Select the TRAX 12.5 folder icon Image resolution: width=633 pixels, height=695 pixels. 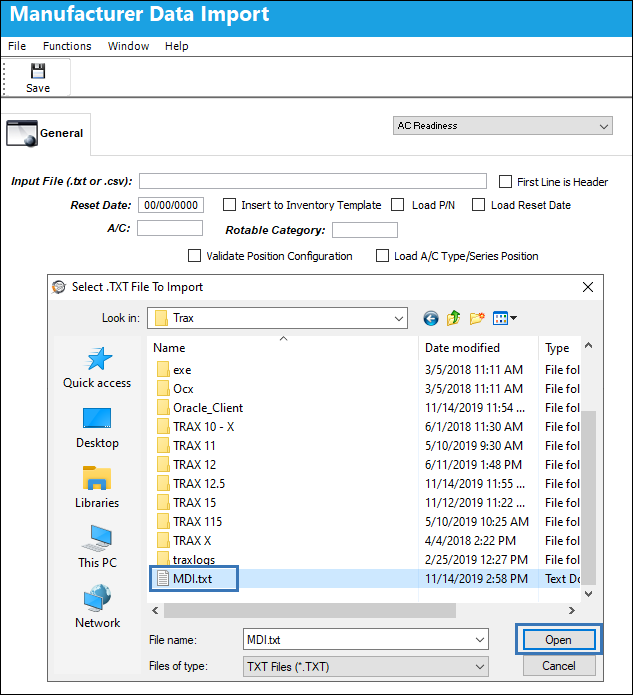[x=163, y=484]
